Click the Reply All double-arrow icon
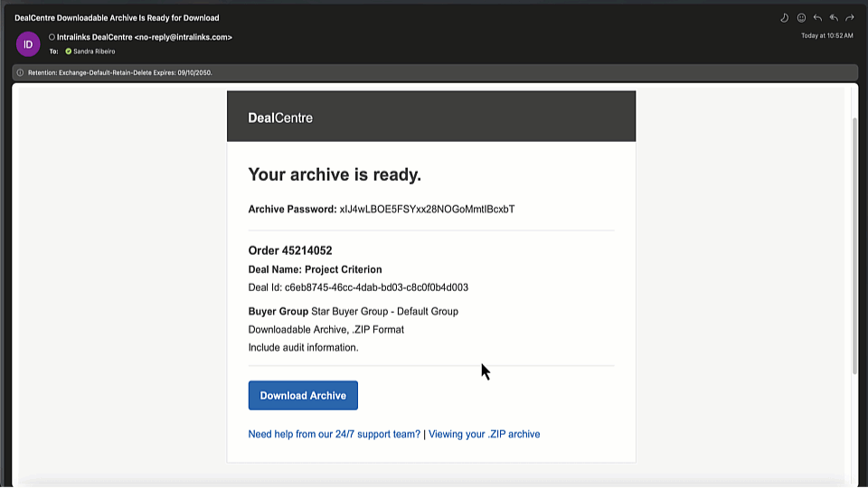The image size is (868, 488). [x=834, y=18]
